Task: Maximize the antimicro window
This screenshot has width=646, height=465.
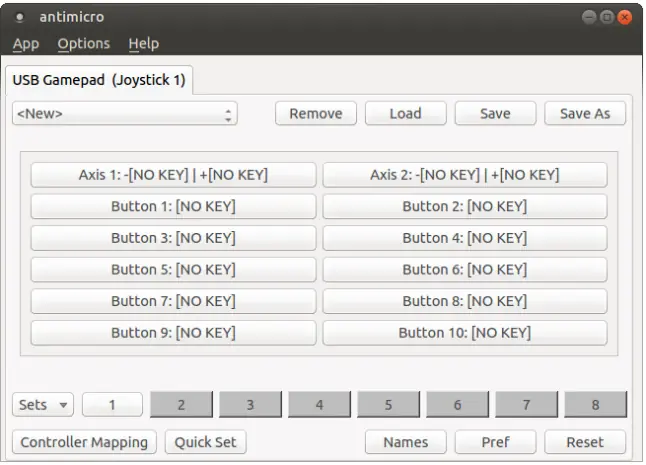Action: [607, 17]
